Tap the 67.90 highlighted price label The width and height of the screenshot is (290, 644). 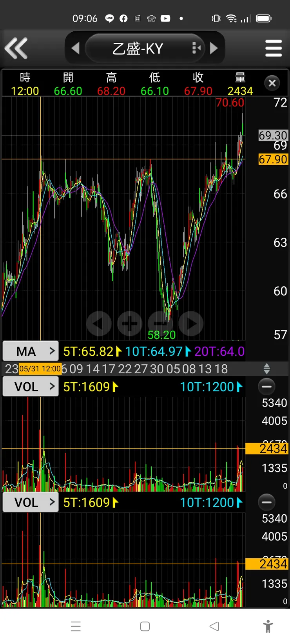point(273,159)
